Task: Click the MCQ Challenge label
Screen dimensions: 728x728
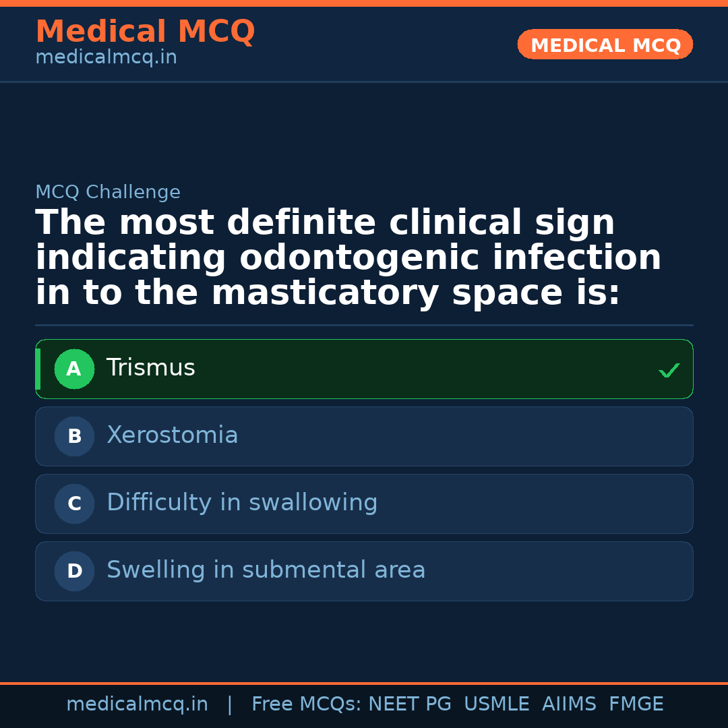Action: (108, 193)
